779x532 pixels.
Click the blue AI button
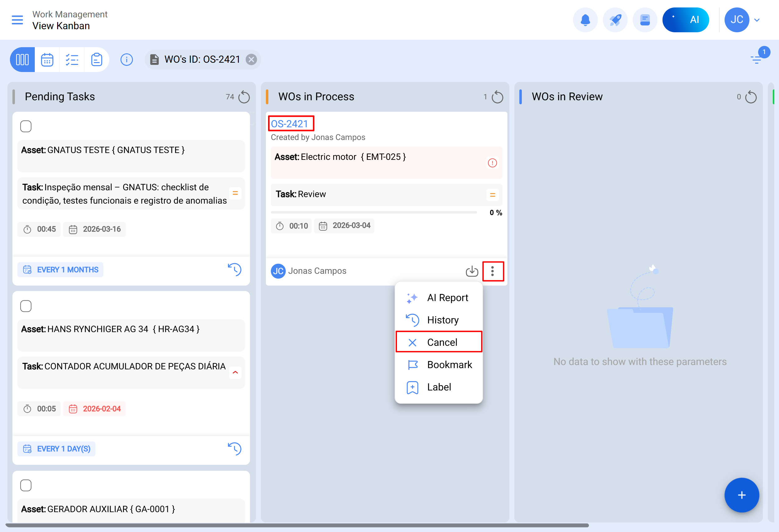point(686,20)
